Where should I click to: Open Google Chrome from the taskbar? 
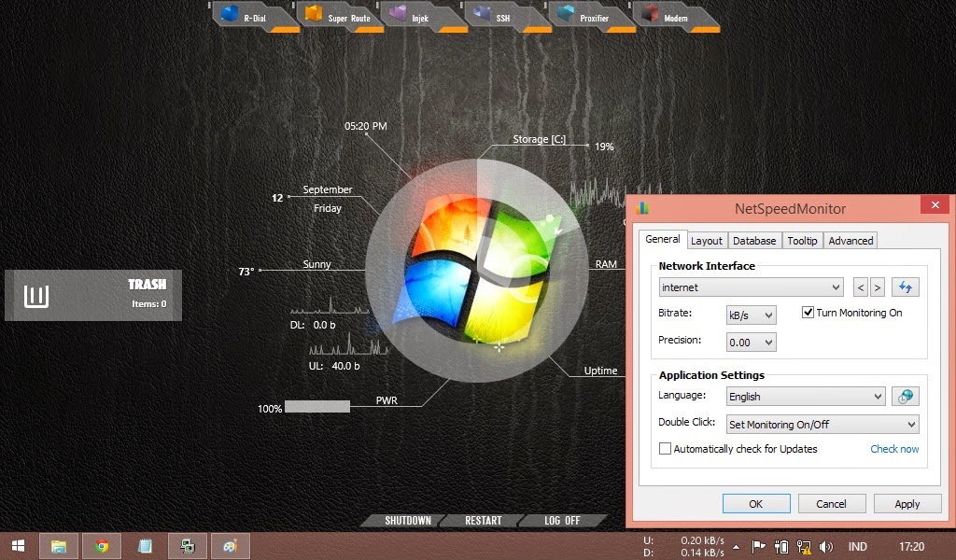(x=102, y=546)
